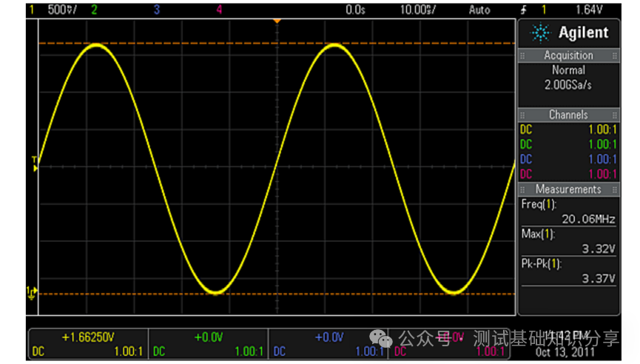640x364 pixels.
Task: Click the 500 mV/div channel 1 scale
Action: pyautogui.click(x=62, y=10)
